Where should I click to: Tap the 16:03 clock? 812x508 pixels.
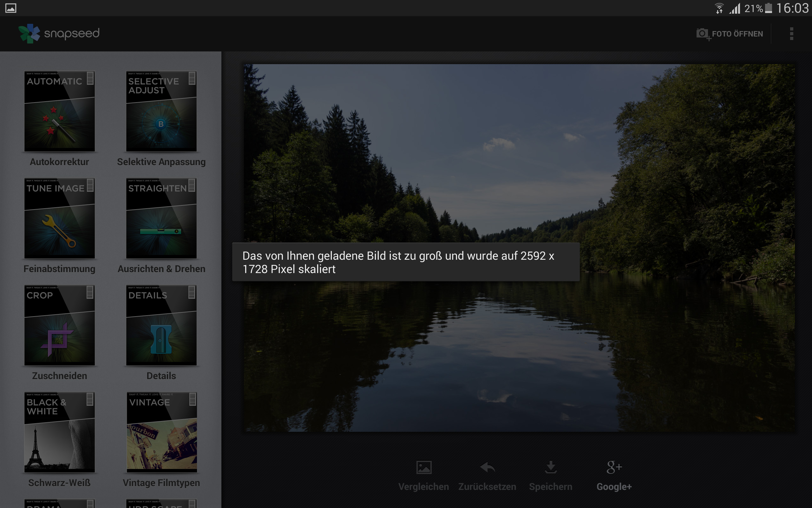tap(793, 8)
